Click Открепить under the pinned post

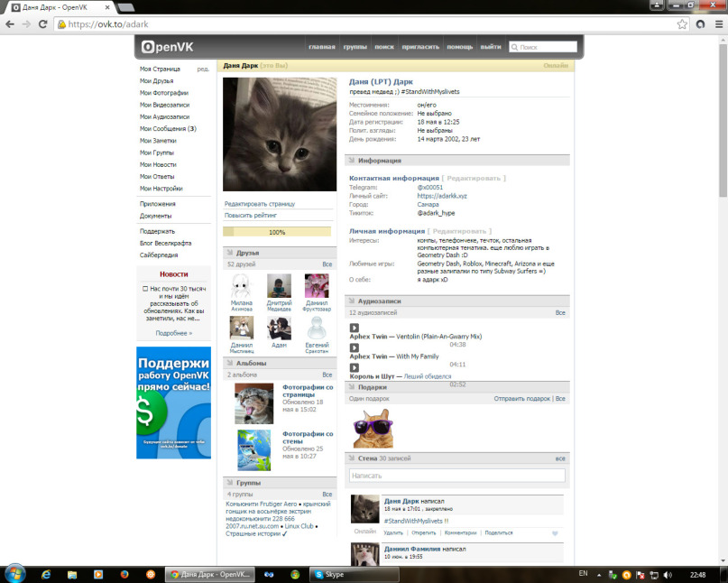click(423, 532)
